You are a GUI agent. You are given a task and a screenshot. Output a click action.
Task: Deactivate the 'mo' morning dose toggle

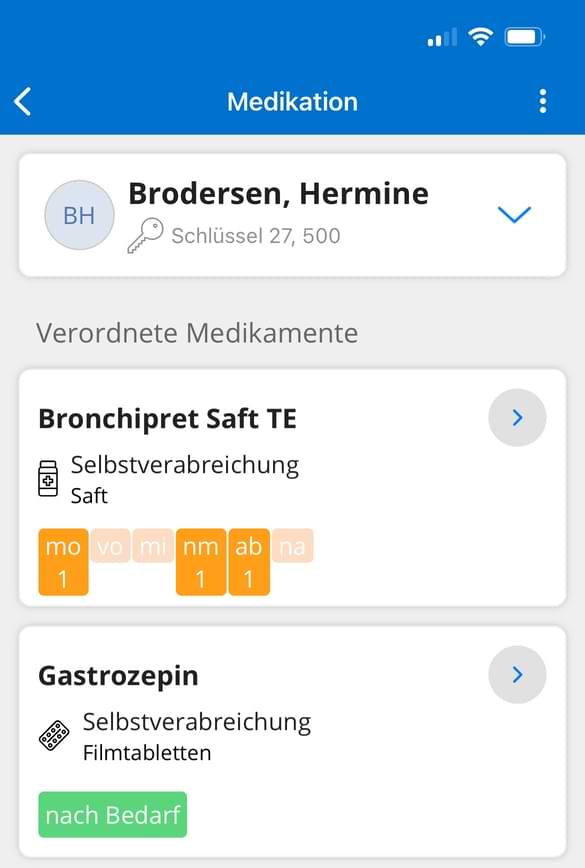pos(63,560)
